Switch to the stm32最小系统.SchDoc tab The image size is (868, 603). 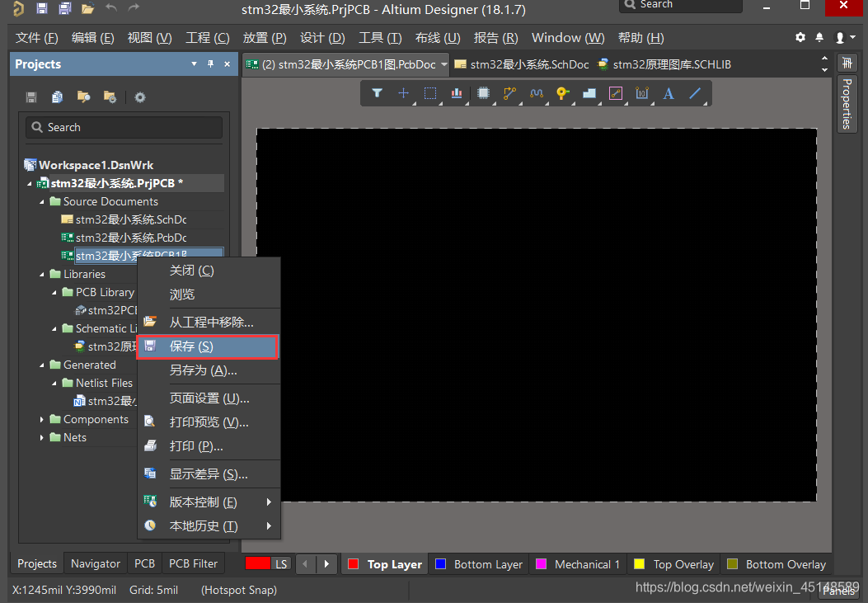528,64
